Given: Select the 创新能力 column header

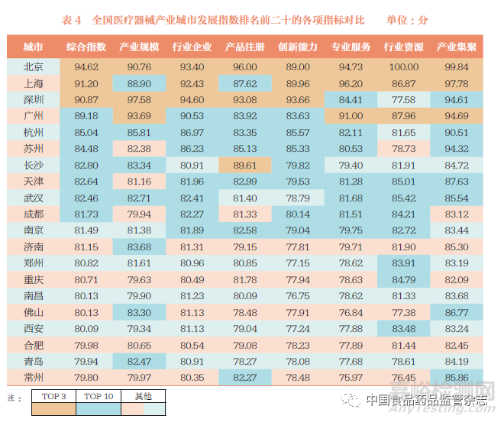Looking at the screenshot, I should [298, 47].
